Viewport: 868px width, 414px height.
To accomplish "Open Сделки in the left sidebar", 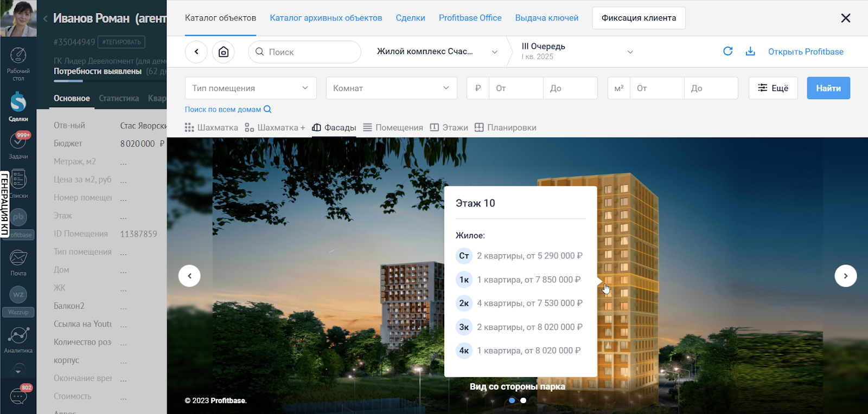I will (18, 107).
